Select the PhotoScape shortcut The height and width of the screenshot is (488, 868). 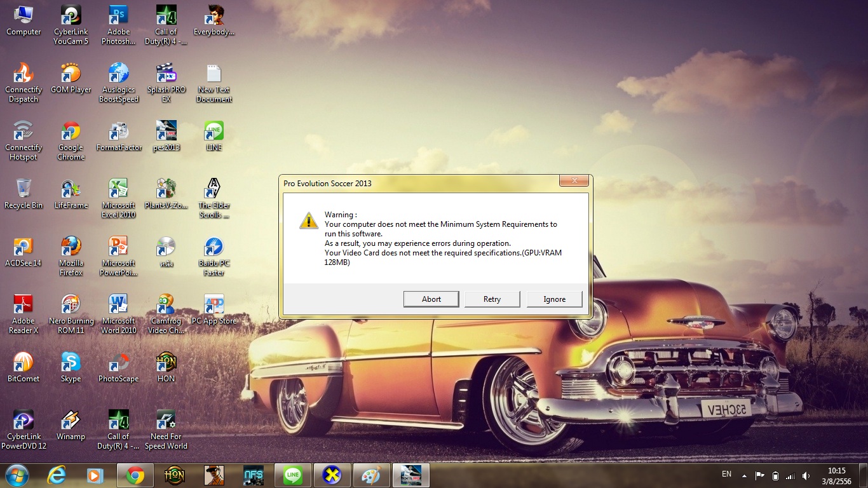119,368
